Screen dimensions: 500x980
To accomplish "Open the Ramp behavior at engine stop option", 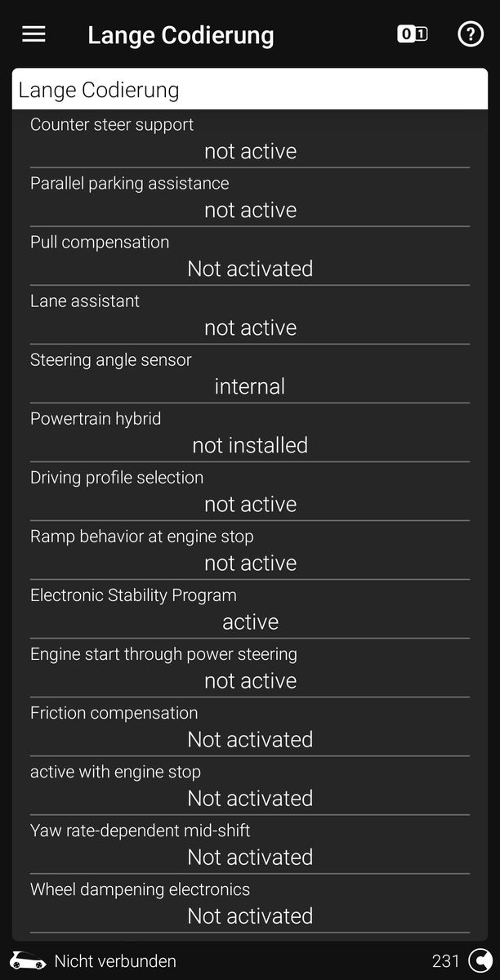I will click(250, 550).
